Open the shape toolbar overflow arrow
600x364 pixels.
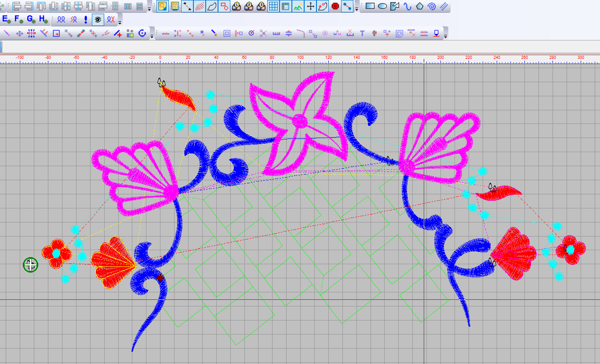[x=357, y=9]
